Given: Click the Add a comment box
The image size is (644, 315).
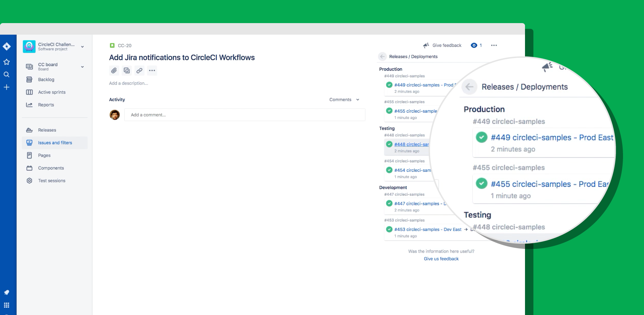Looking at the screenshot, I should (x=245, y=115).
